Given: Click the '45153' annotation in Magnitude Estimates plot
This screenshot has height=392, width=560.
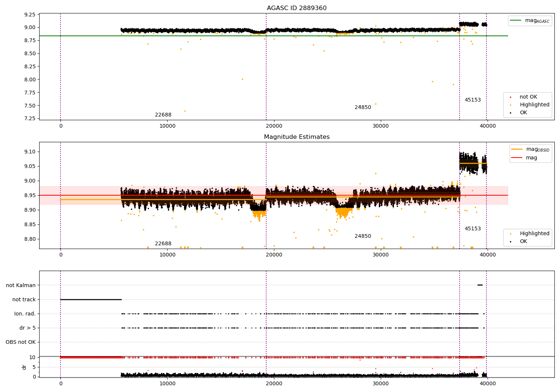Looking at the screenshot, I should pyautogui.click(x=473, y=229).
